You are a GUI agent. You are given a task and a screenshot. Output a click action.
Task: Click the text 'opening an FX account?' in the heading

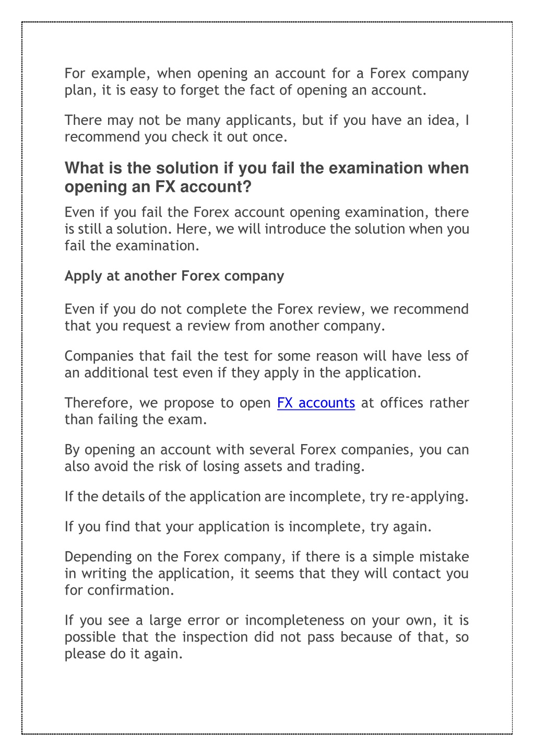[158, 187]
